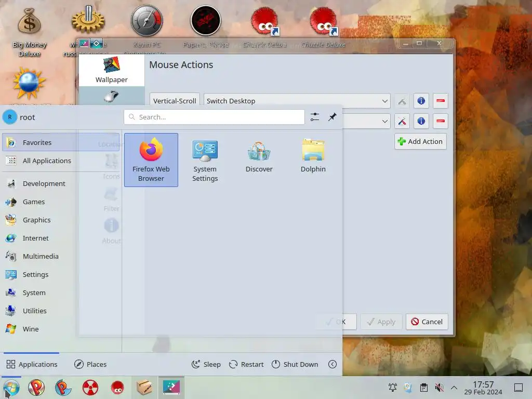Select the Favorites category
This screenshot has height=399, width=532.
coord(61,142)
